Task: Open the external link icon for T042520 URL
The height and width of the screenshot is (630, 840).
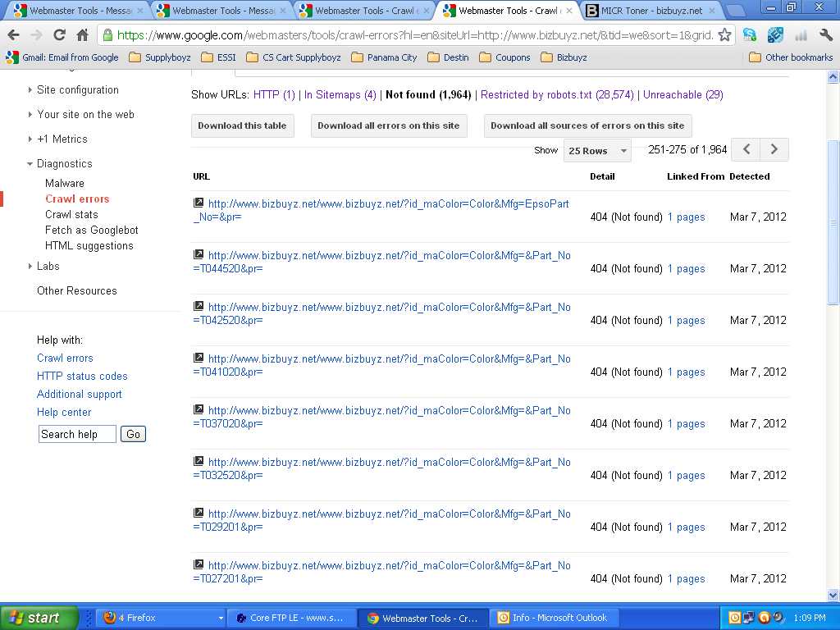Action: point(199,306)
